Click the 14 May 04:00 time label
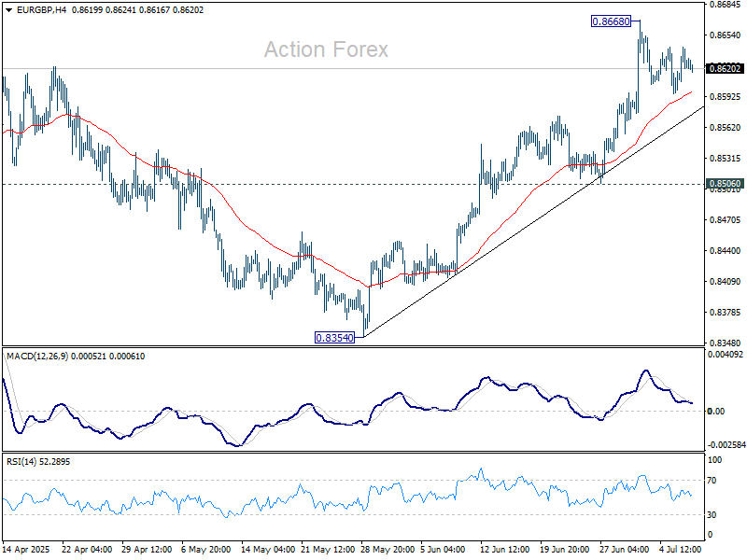This screenshot has width=747, height=560. (x=268, y=549)
